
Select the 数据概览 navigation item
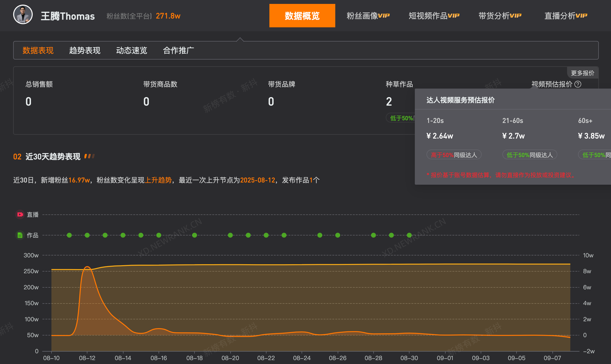coord(302,15)
